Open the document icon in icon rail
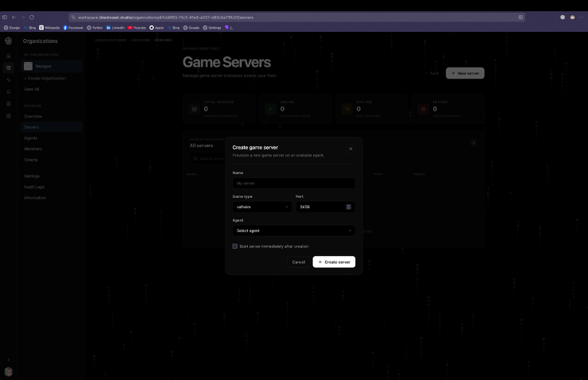588x380 pixels. tap(8, 104)
